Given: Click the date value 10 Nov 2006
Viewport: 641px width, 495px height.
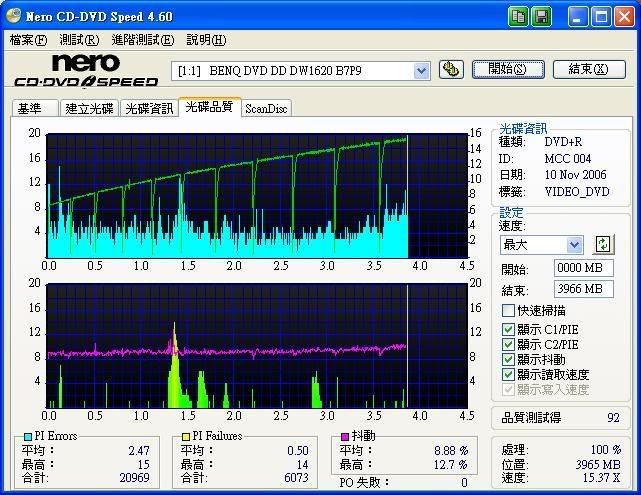Looking at the screenshot, I should 575,175.
